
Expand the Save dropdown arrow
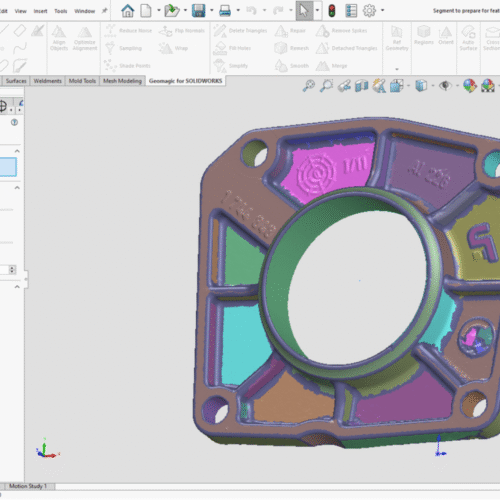click(212, 10)
